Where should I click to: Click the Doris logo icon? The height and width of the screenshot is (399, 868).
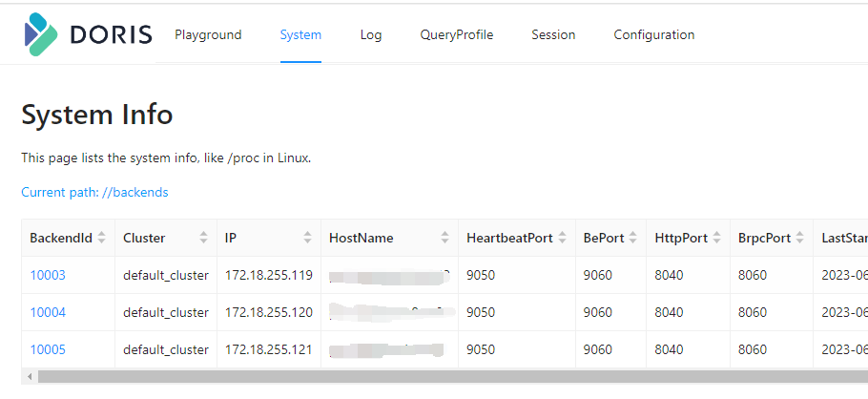(x=43, y=35)
